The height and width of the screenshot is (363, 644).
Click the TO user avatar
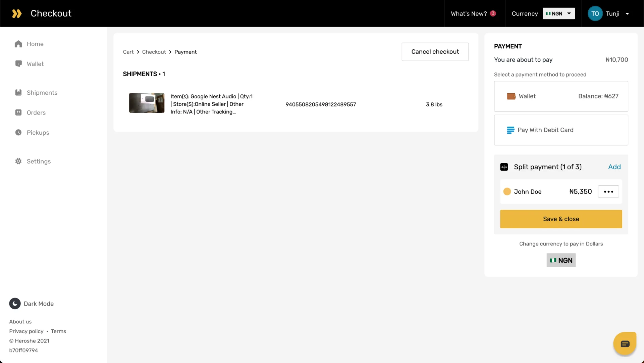(595, 13)
